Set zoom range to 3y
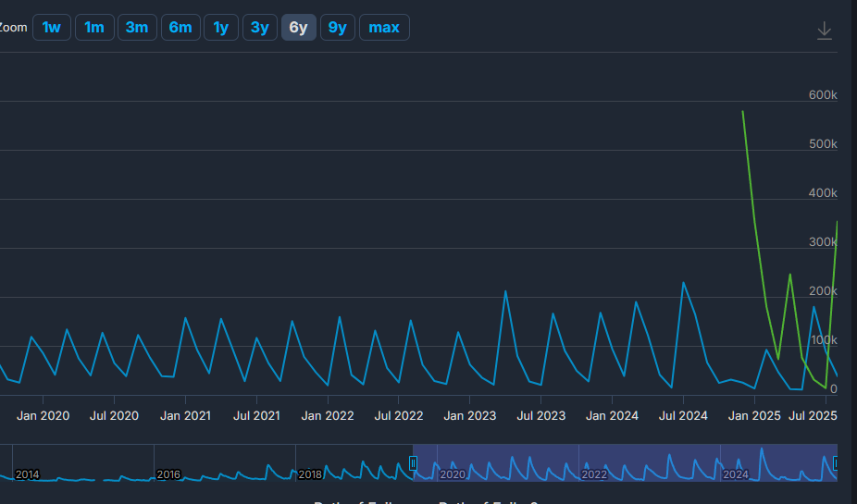The width and height of the screenshot is (857, 504). [x=260, y=28]
